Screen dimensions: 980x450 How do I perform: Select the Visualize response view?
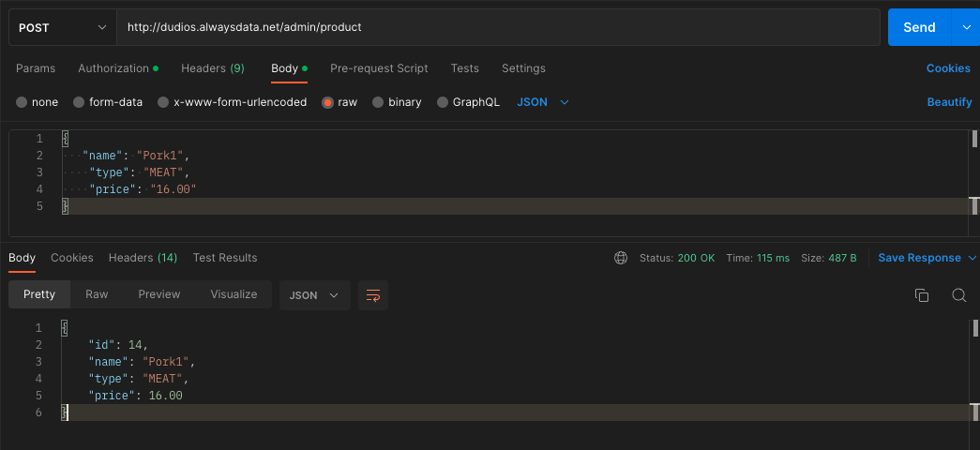[x=234, y=294]
